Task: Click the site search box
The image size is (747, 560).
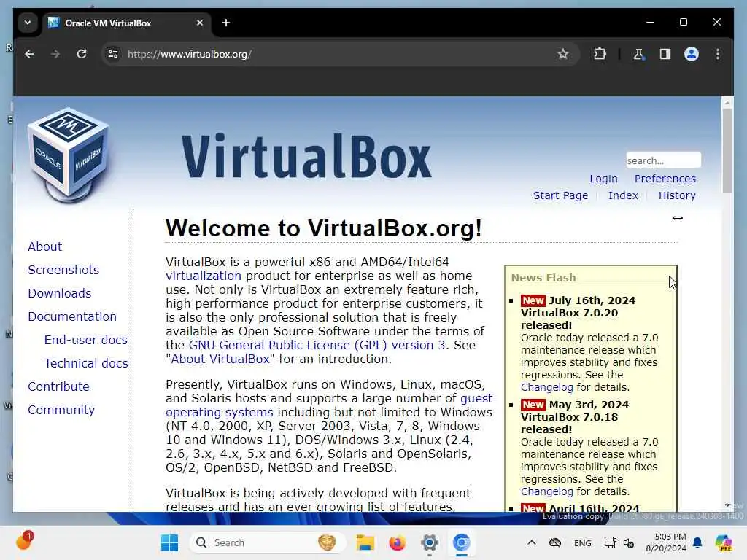Action: [x=663, y=160]
